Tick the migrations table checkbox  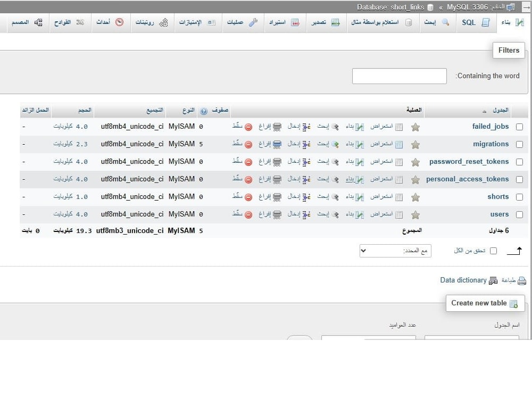[519, 145]
